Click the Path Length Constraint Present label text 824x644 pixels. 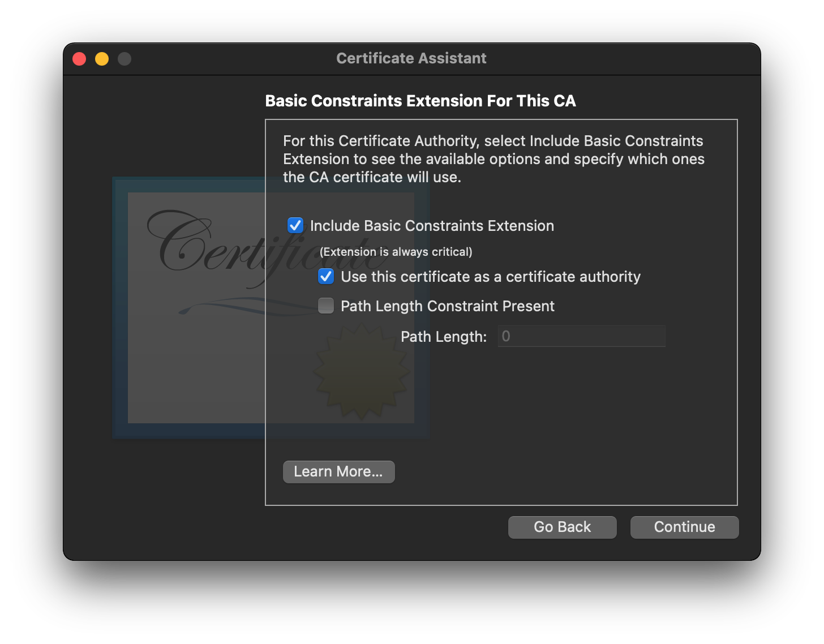coord(447,306)
